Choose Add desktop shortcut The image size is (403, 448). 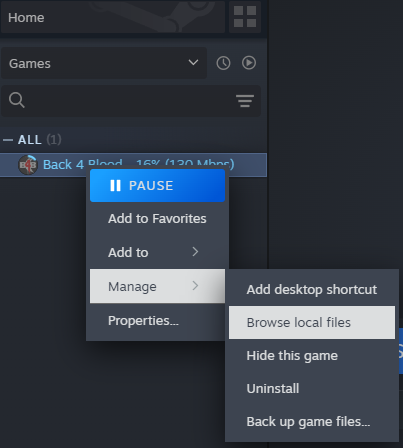coord(312,289)
